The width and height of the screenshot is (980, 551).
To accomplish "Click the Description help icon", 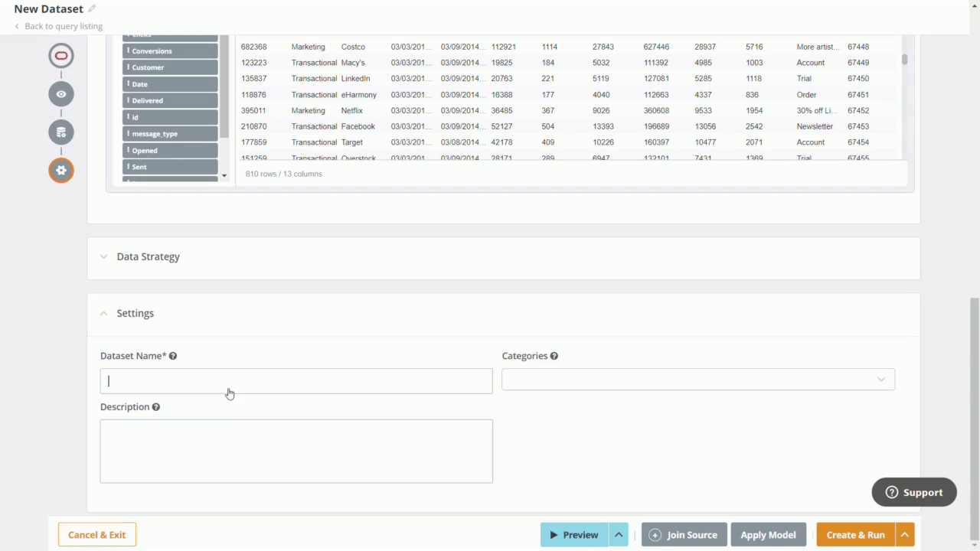I will click(x=155, y=407).
